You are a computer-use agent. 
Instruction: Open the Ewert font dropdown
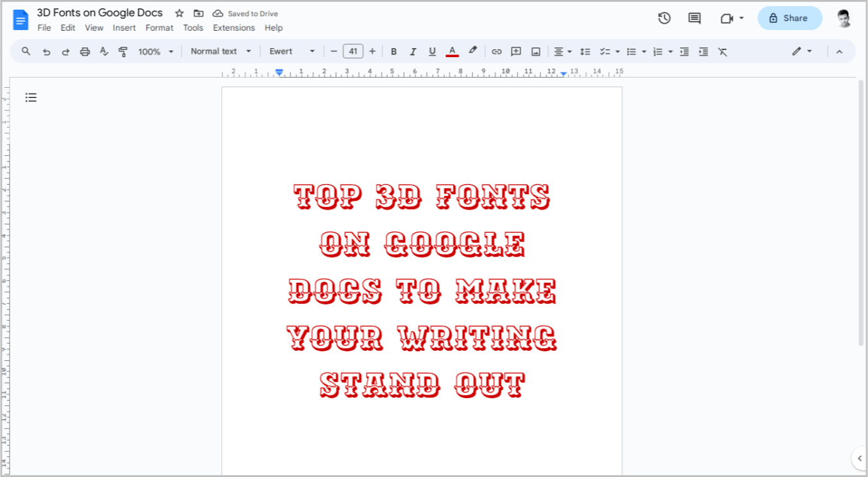point(292,51)
